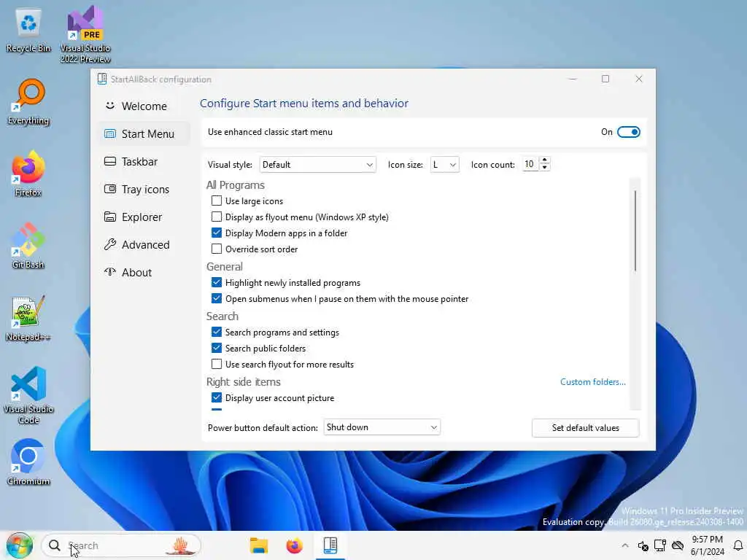This screenshot has width=747, height=560.
Task: Uncheck Display user account picture
Action: click(x=217, y=397)
